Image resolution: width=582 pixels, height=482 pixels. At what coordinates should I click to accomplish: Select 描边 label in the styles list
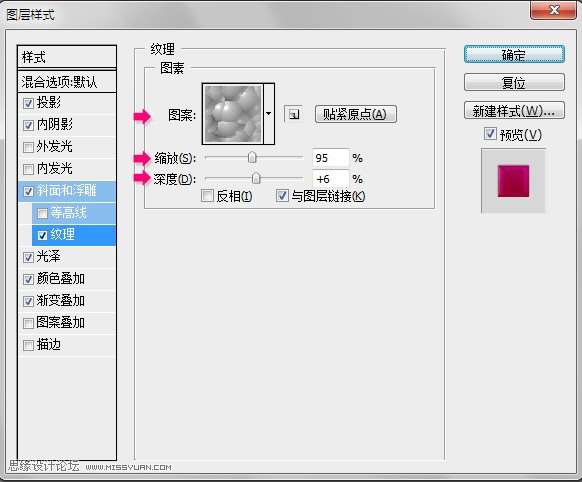[x=48, y=345]
